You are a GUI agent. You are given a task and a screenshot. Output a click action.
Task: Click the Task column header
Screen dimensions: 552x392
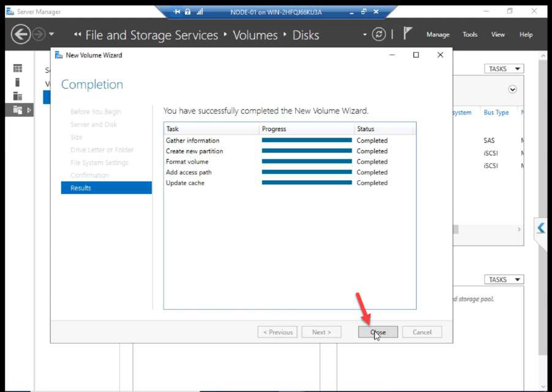pyautogui.click(x=211, y=129)
